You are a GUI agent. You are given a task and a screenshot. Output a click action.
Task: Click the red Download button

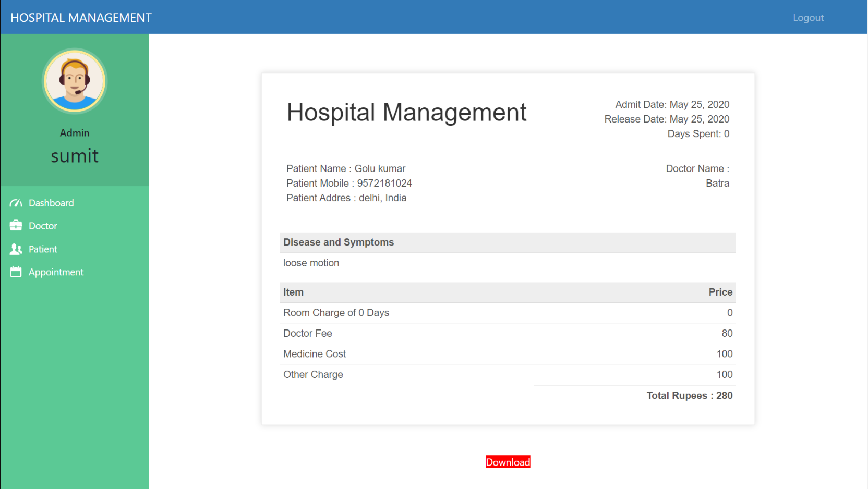click(x=508, y=462)
